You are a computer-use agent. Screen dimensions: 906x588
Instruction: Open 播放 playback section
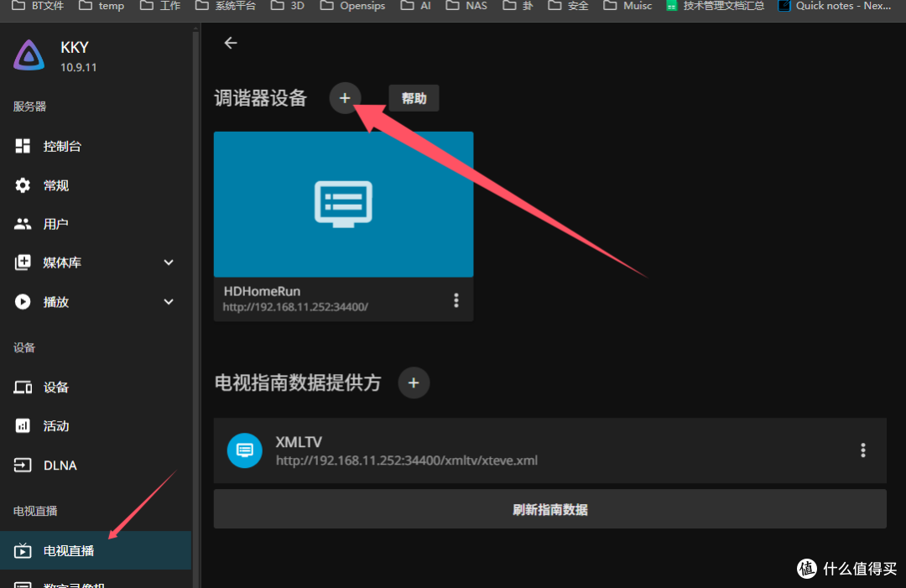click(96, 302)
